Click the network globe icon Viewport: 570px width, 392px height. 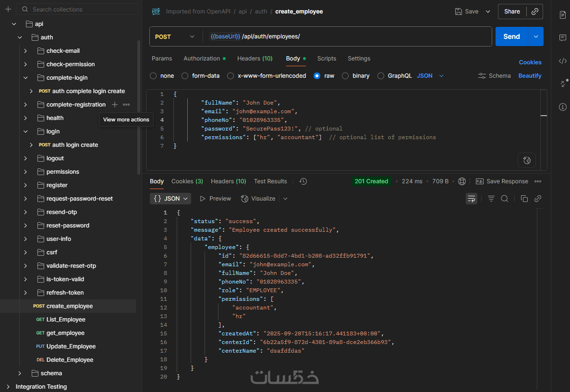click(x=462, y=181)
